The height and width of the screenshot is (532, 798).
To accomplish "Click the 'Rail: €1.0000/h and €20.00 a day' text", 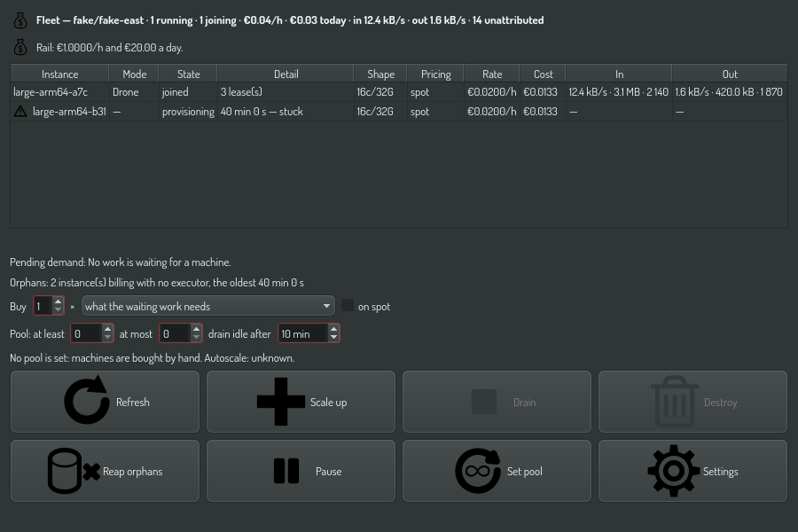I will point(109,47).
